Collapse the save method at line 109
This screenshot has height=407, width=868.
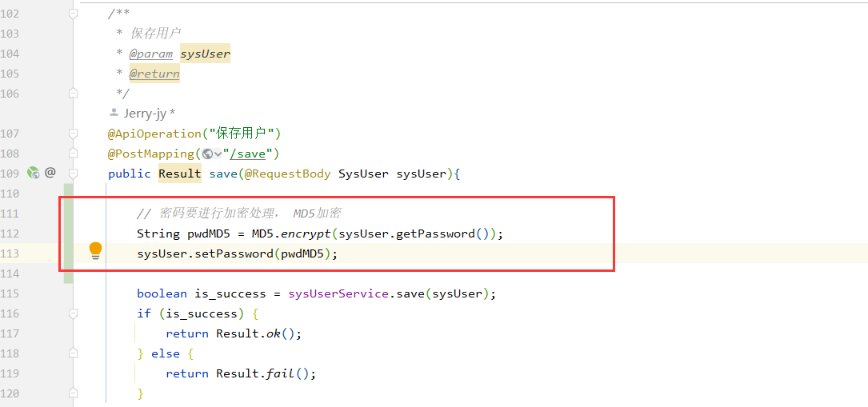click(x=74, y=174)
